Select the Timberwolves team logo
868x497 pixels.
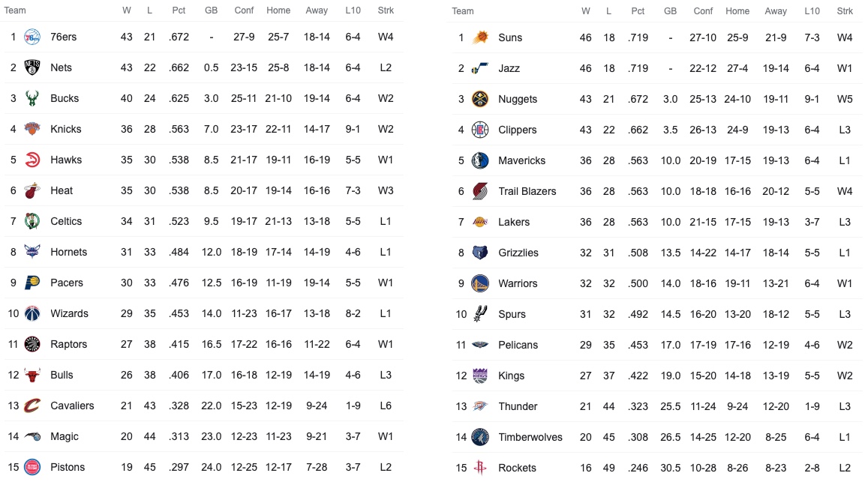[x=480, y=437]
